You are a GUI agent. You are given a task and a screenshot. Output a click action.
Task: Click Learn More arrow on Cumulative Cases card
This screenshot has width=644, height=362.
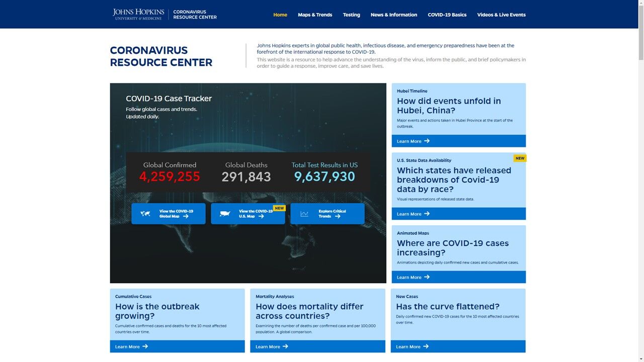click(x=145, y=346)
